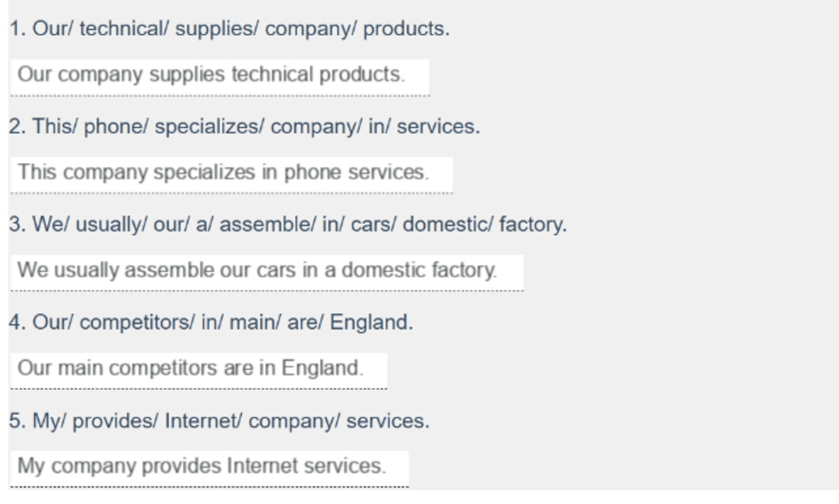Click the number "4." beside the competitors prompt
This screenshot has height=504, width=839.
(x=17, y=323)
